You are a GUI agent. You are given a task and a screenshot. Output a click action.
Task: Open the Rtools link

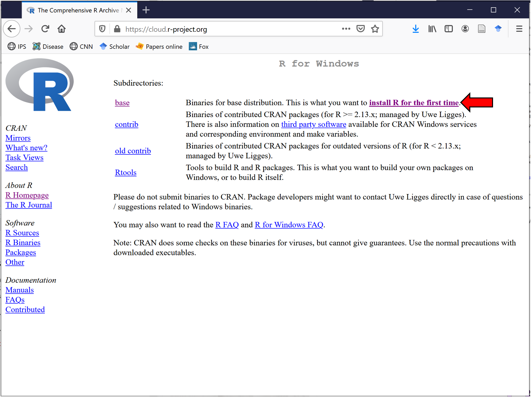(125, 172)
